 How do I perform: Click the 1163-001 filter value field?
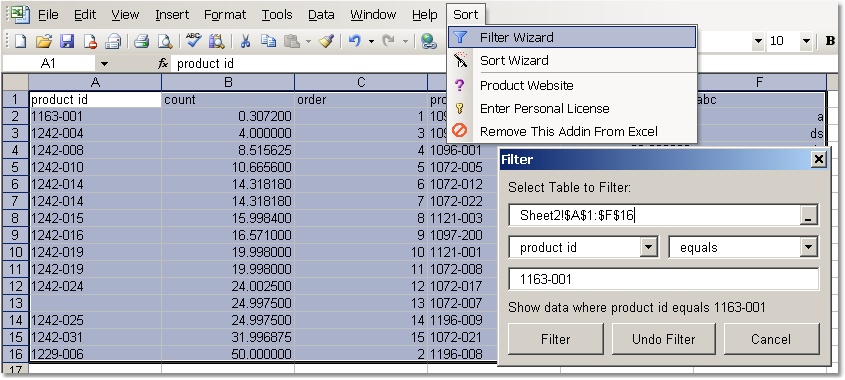click(x=663, y=279)
